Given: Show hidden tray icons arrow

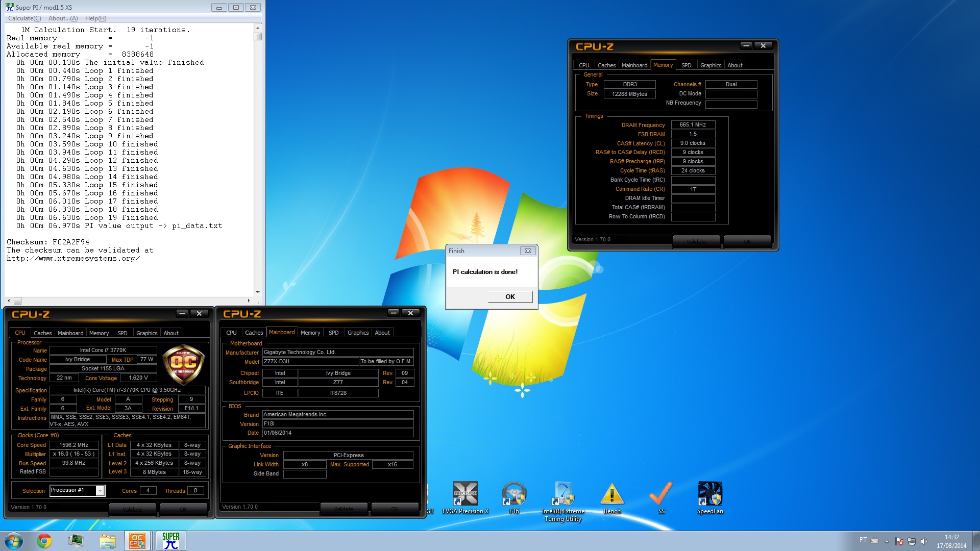Looking at the screenshot, I should 887,541.
